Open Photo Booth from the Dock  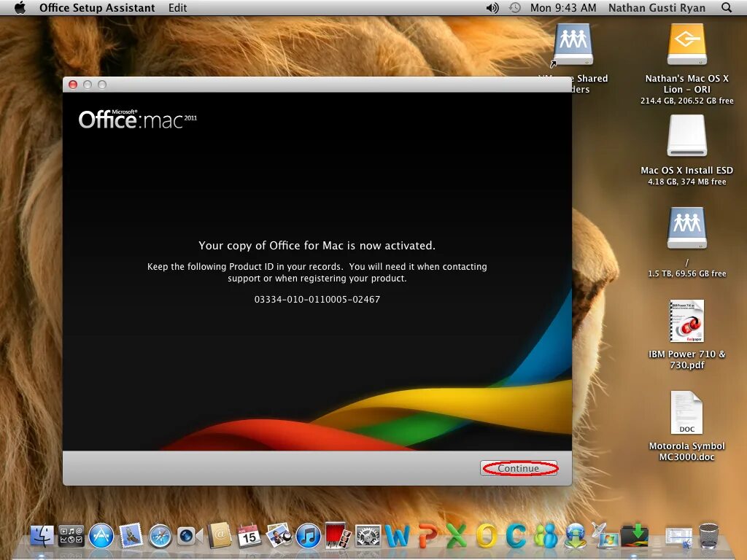(x=338, y=535)
